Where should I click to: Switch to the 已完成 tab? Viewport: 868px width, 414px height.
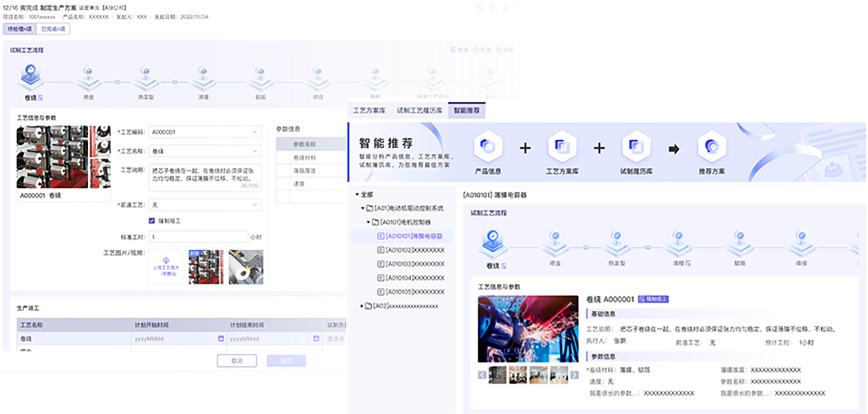tap(54, 29)
